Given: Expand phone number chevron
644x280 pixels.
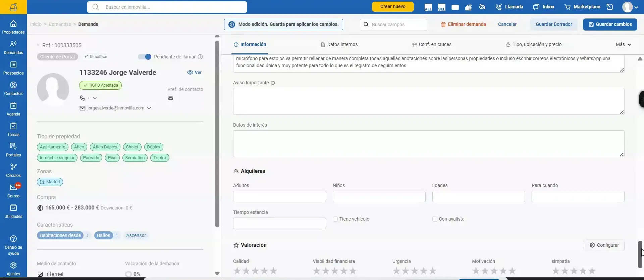Looking at the screenshot, I should click(x=95, y=98).
